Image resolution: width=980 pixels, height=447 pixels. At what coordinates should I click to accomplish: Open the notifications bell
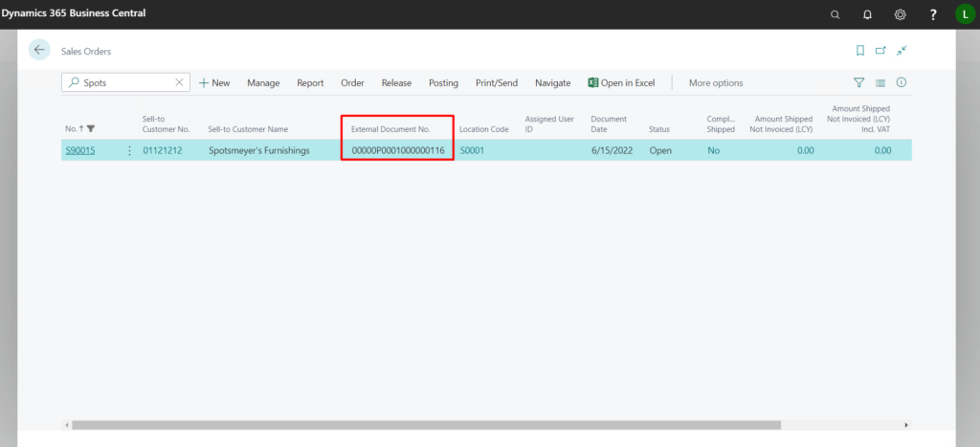(867, 14)
